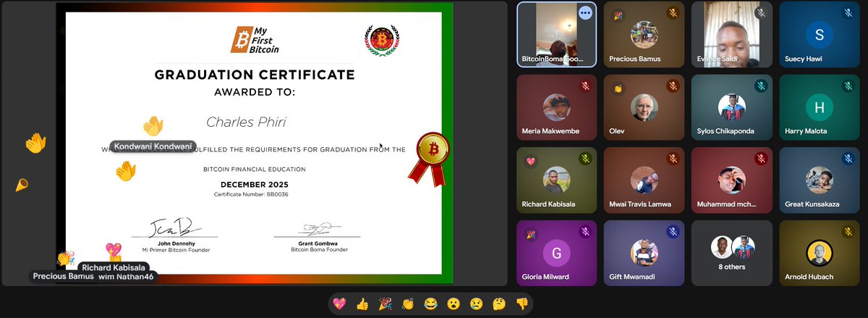Click muted mic icon on Gloria Milward tile
Viewport: 868px width, 318px height.
click(x=585, y=232)
